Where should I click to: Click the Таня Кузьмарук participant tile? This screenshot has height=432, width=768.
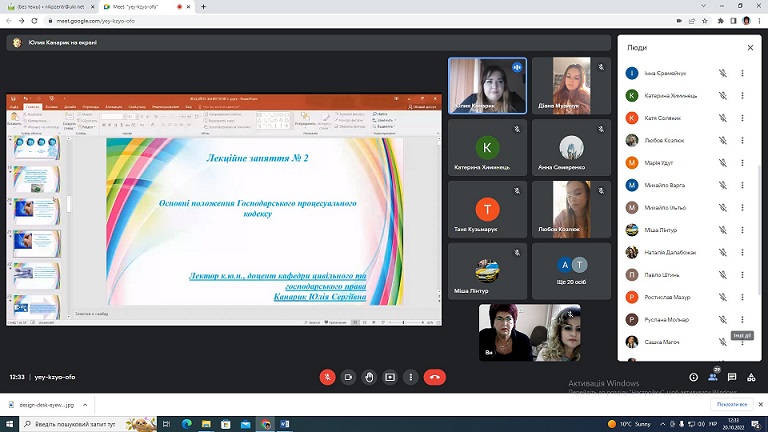487,209
